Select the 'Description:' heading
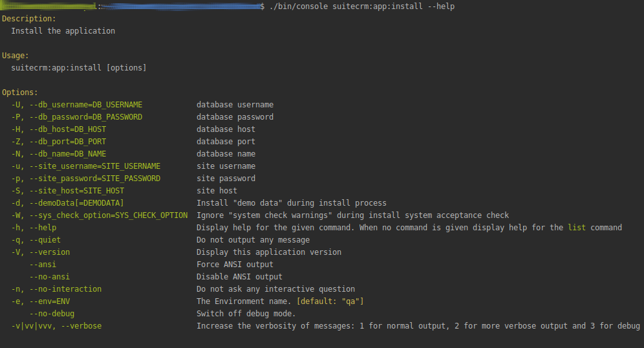 click(x=28, y=19)
